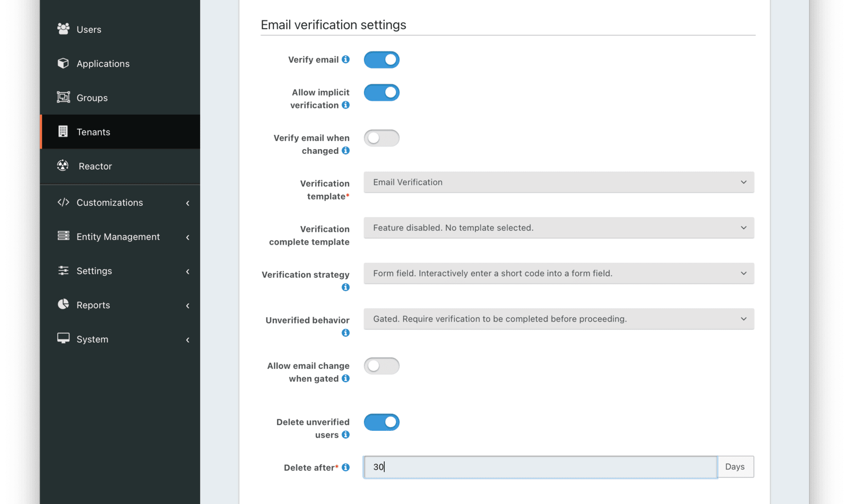Expand the Entity Management chevron
Viewport: 849px width, 504px height.
tap(188, 237)
